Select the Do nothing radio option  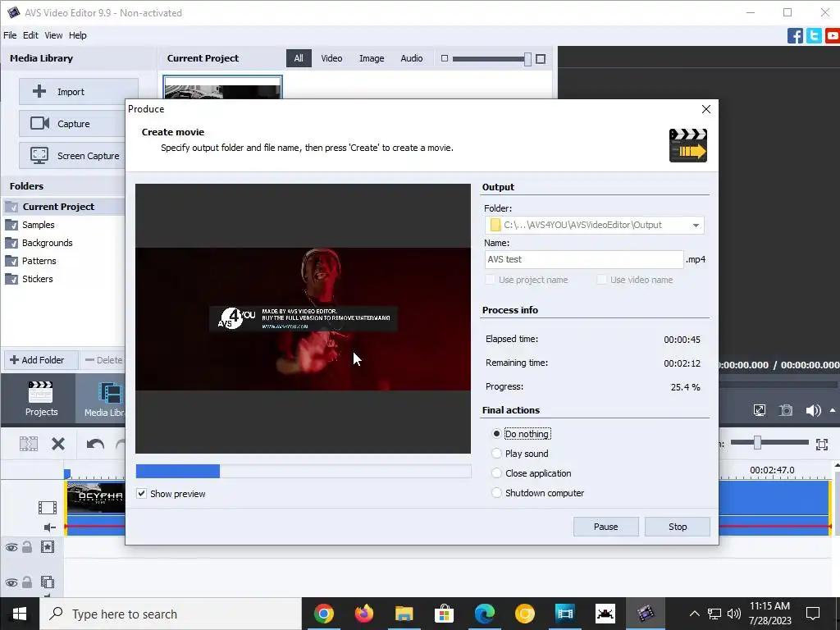pos(496,434)
